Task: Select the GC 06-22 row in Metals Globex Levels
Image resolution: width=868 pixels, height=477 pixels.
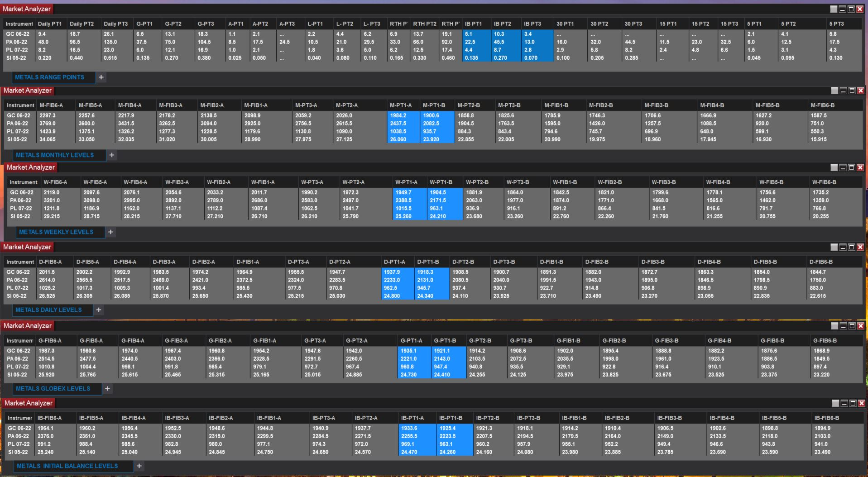Action: click(x=433, y=351)
